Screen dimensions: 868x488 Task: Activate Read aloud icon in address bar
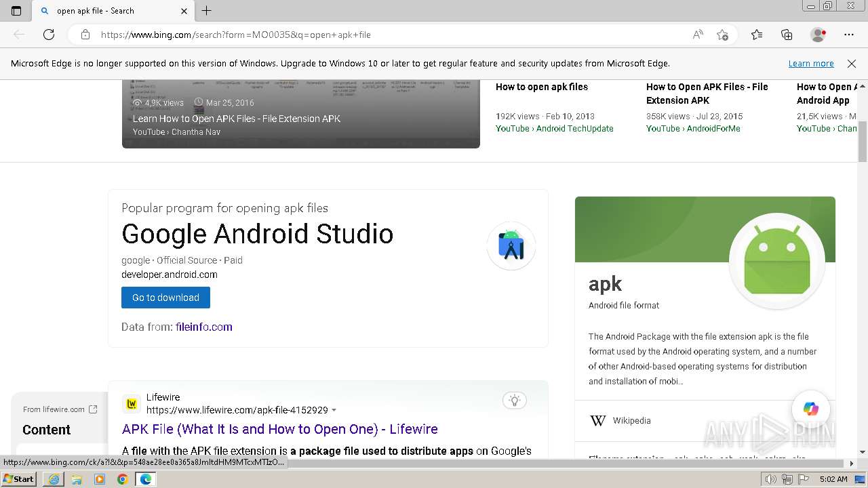698,35
